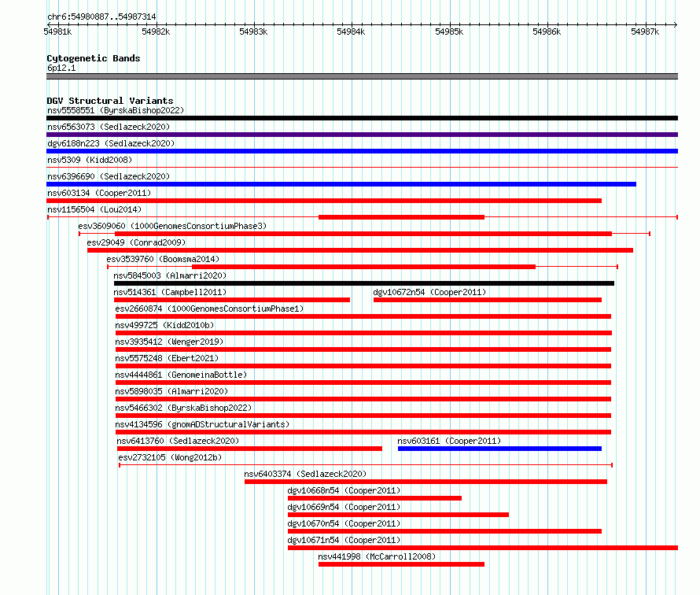
Task: Select the red bar of nsv499725
Action: pyautogui.click(x=363, y=333)
